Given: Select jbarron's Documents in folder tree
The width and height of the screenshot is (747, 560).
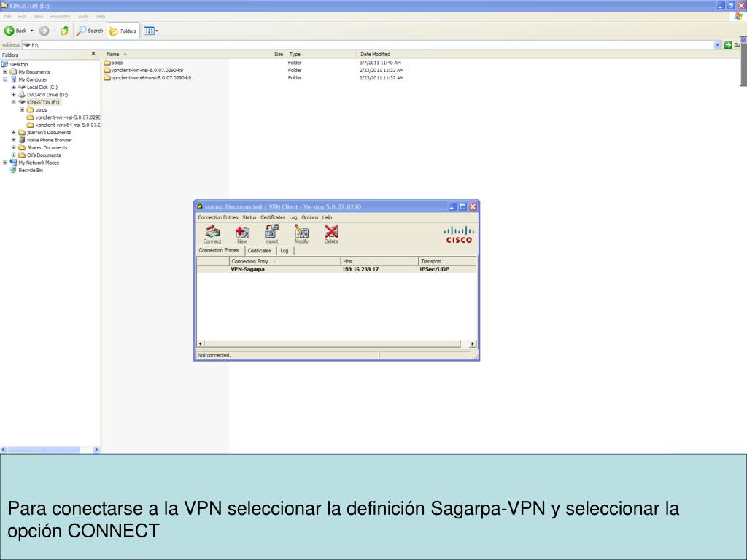Looking at the screenshot, I should (49, 133).
